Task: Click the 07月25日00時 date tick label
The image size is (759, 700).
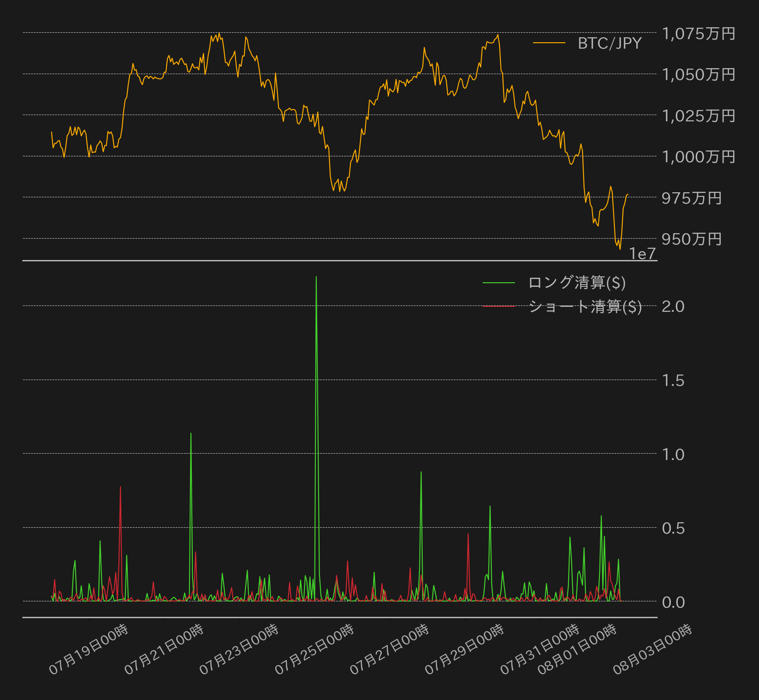Action: point(315,649)
